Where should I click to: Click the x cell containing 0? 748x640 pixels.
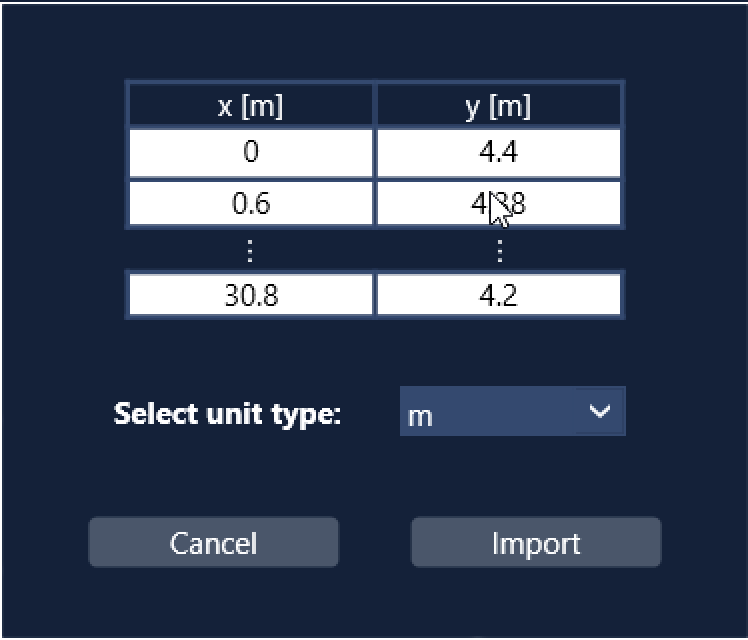tap(251, 153)
